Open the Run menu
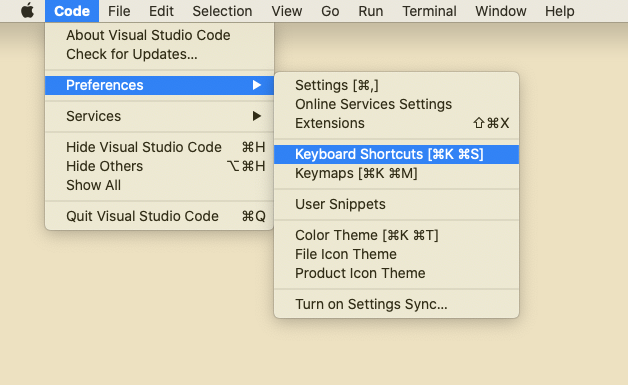628x385 pixels. coord(370,11)
